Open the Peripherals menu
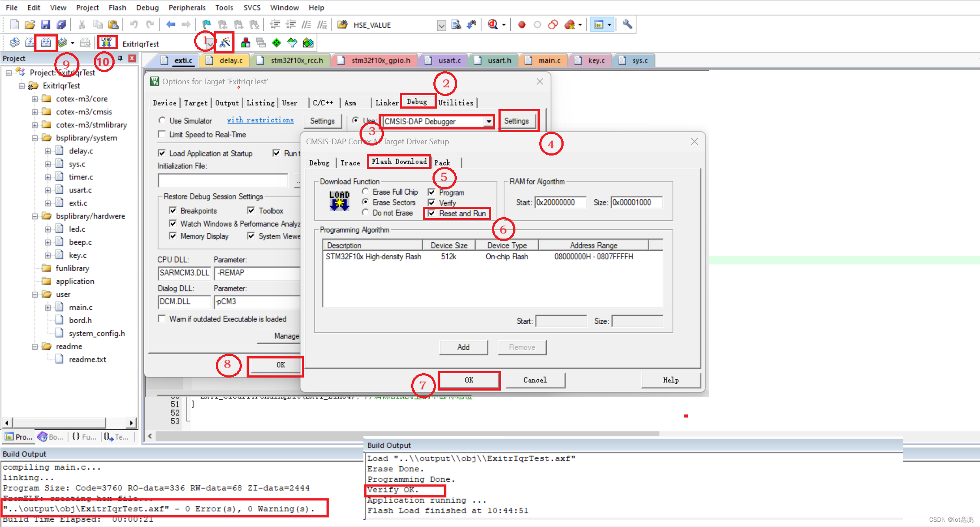980x527 pixels. click(187, 7)
